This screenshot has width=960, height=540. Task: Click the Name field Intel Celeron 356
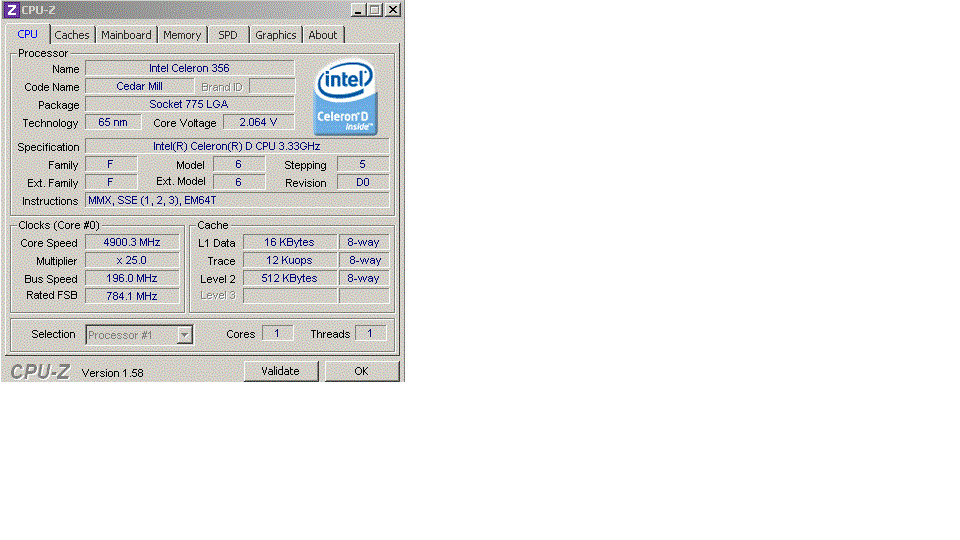coord(189,68)
